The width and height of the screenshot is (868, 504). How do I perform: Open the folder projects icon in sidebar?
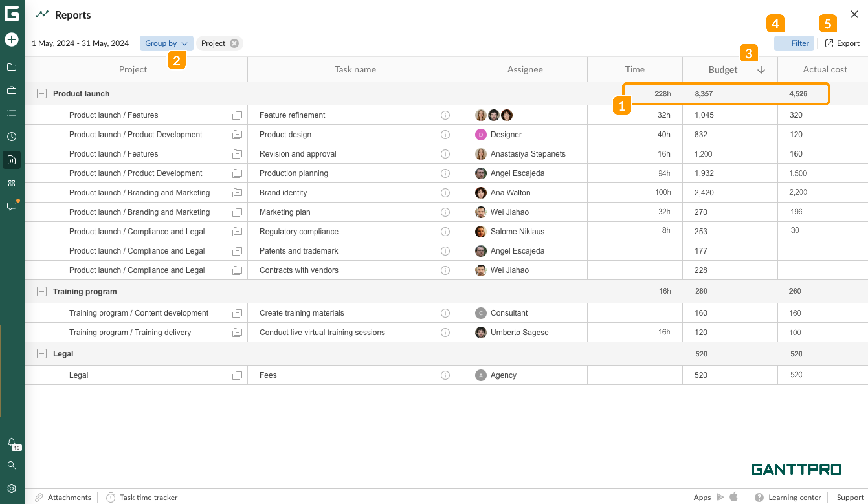[x=11, y=67]
